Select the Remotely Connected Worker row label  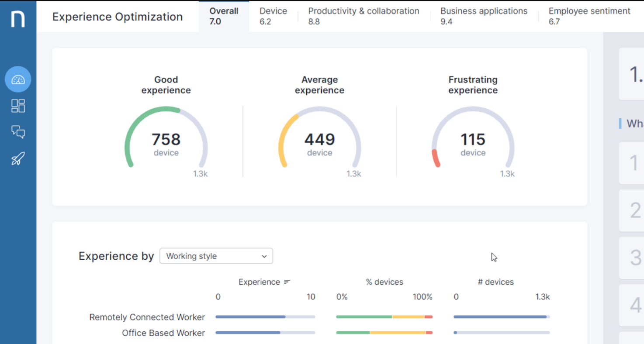point(147,317)
